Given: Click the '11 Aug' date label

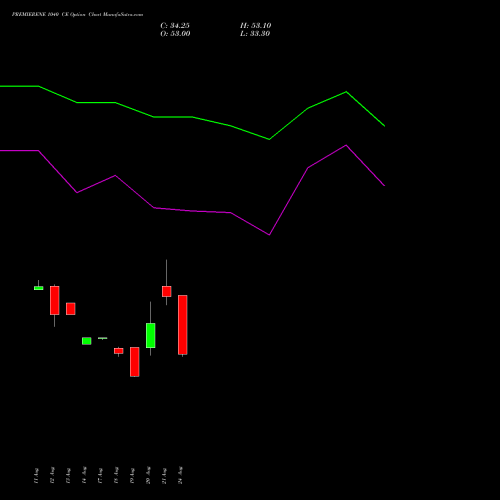Looking at the screenshot, I should tap(36, 476).
